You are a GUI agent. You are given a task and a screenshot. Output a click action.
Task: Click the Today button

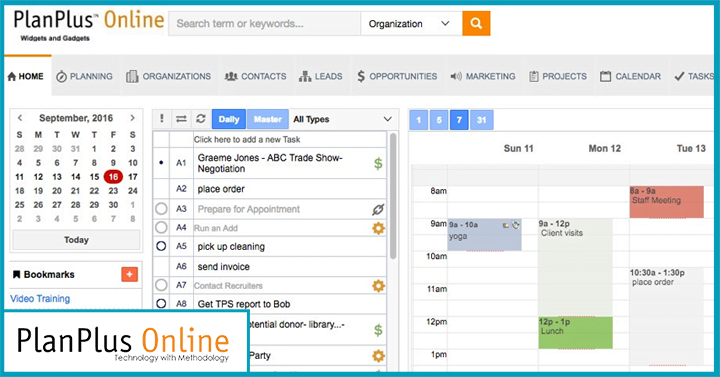[76, 240]
